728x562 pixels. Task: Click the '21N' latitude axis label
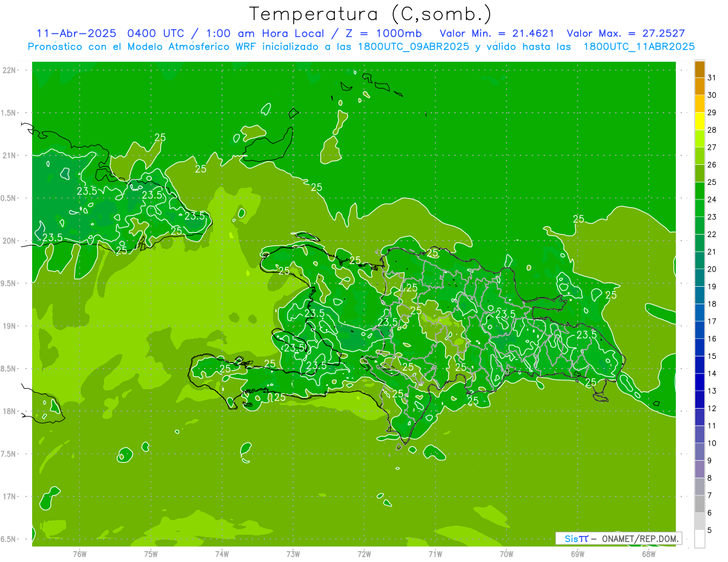tap(10, 156)
